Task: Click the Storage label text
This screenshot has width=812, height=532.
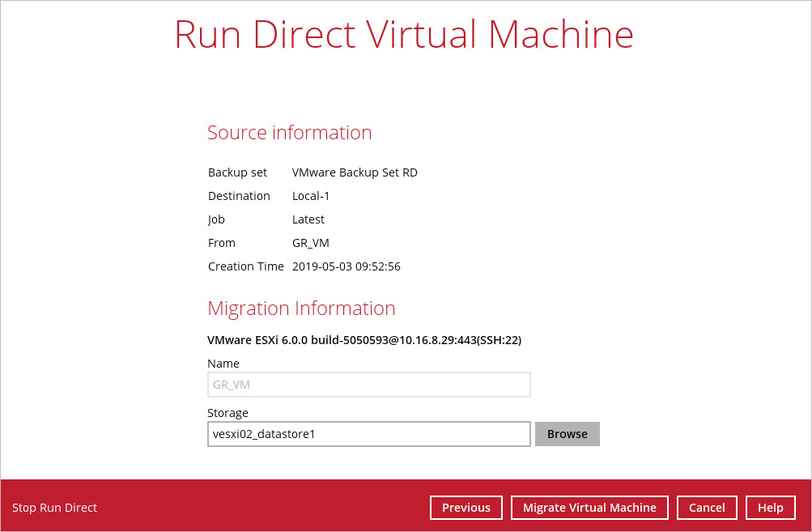Action: click(x=227, y=412)
